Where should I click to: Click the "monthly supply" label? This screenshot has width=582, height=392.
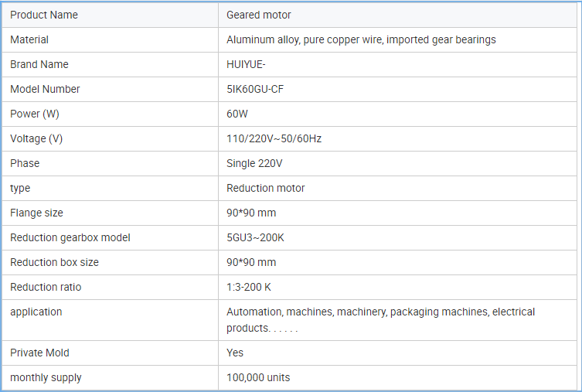[x=46, y=377]
